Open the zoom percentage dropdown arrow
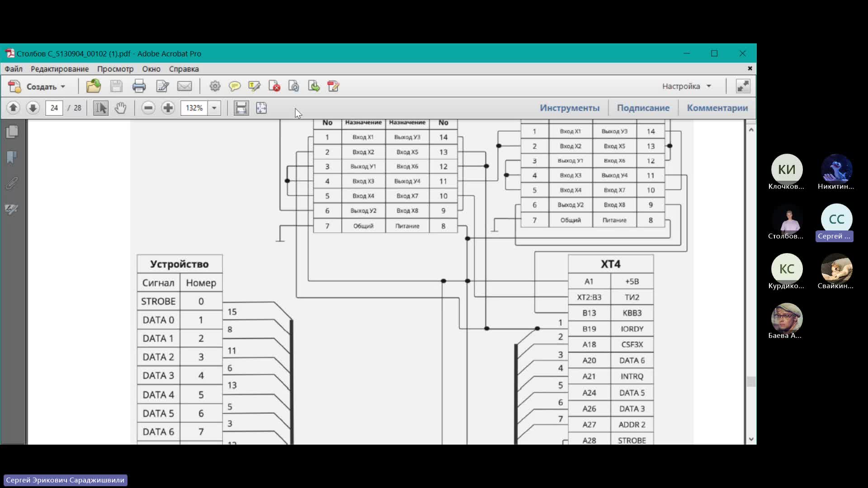 214,108
